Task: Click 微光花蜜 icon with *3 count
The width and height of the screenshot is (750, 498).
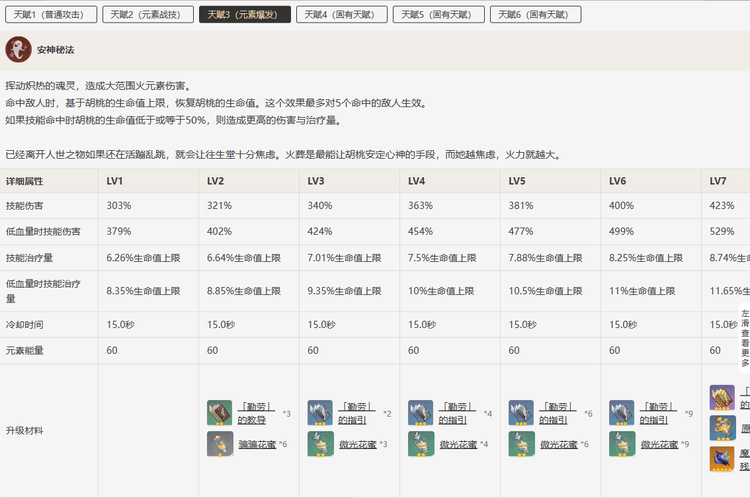Action: 320,444
